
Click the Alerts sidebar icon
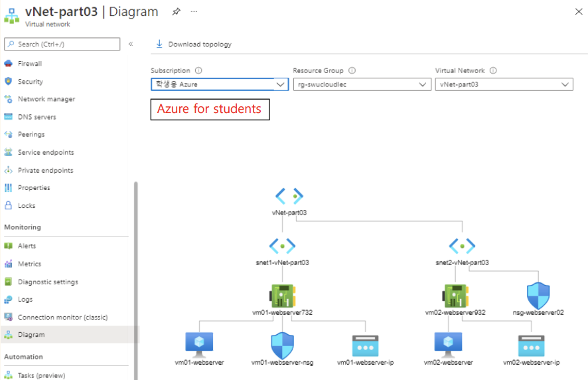click(x=8, y=246)
